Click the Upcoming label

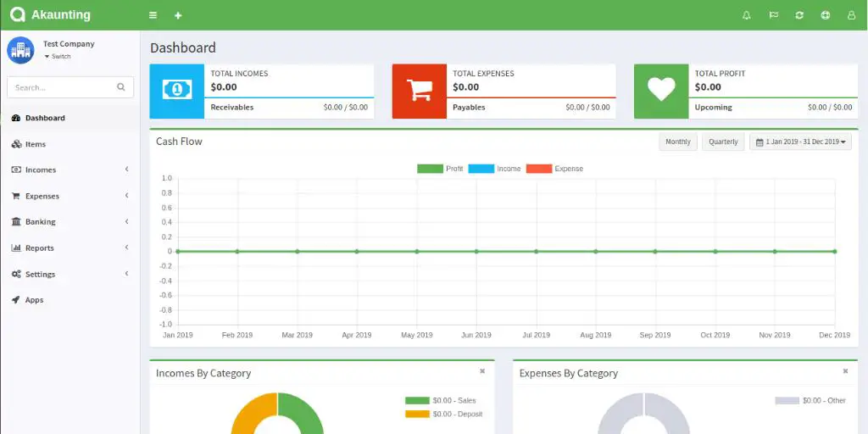[713, 108]
